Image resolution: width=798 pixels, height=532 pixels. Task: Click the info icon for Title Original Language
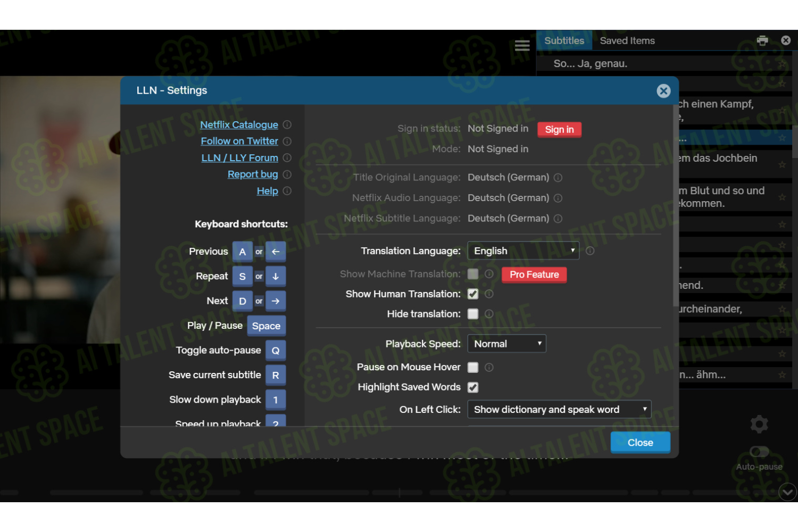558,178
